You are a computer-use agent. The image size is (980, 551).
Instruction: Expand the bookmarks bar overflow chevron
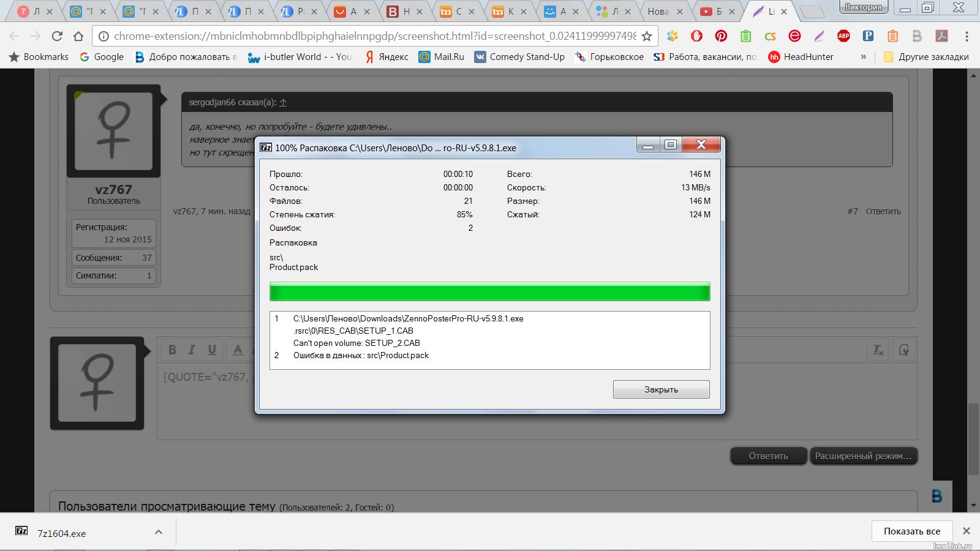click(x=864, y=57)
